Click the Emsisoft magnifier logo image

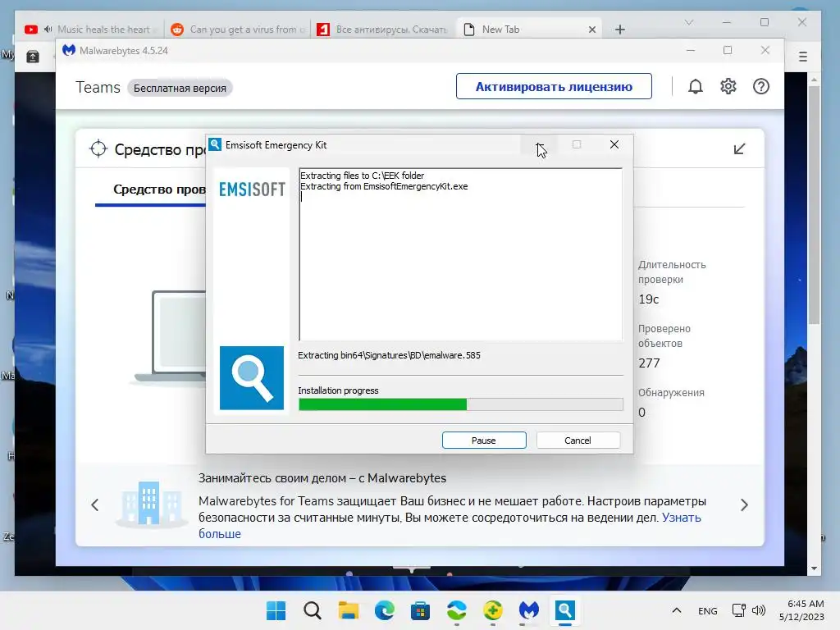[252, 377]
